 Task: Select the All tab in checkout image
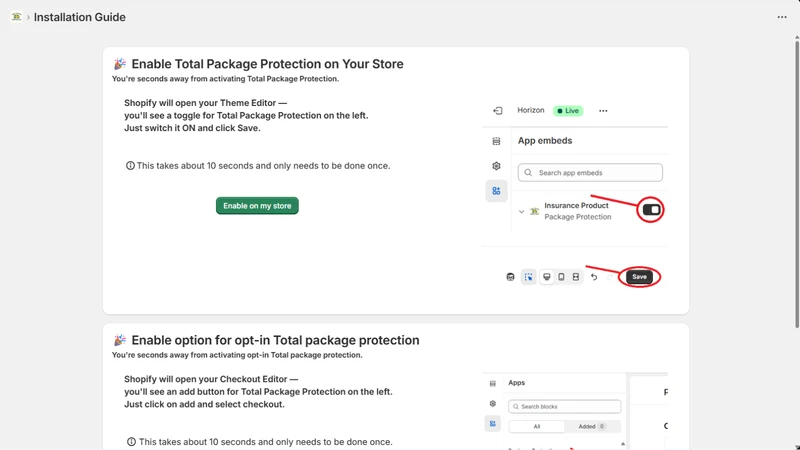point(537,427)
